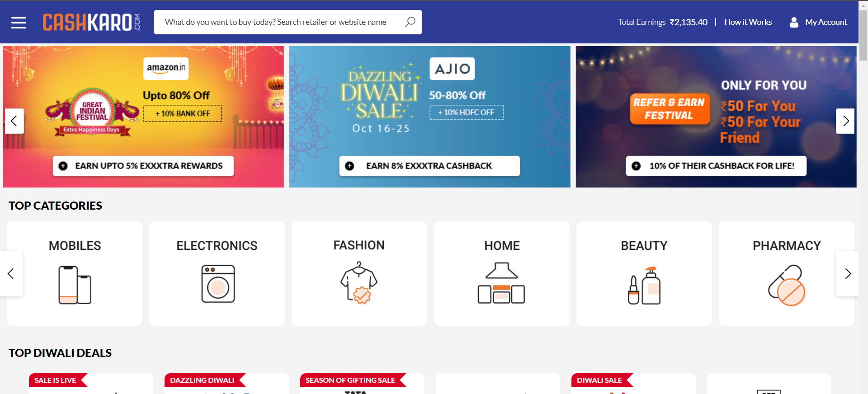Show previous promotional banner

(x=14, y=121)
